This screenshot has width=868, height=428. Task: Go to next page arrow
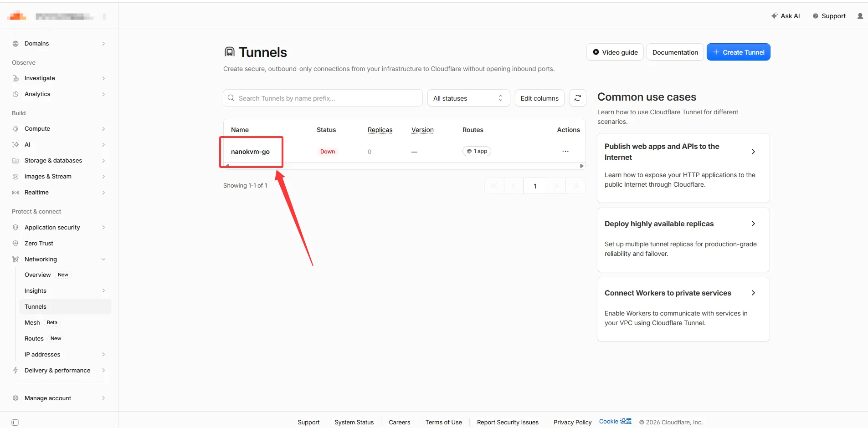[556, 186]
